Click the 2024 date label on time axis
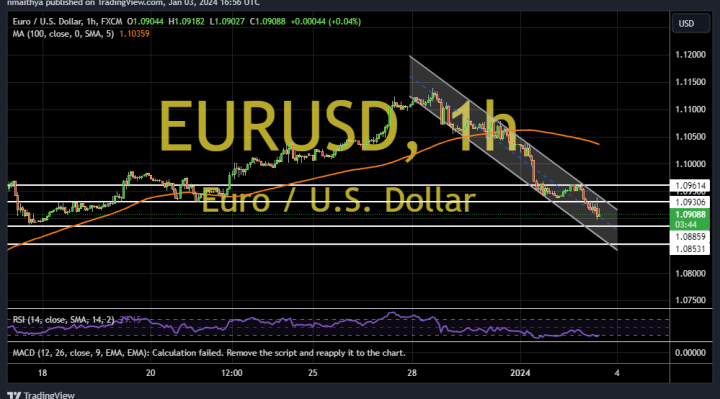The height and width of the screenshot is (399, 720). coord(520,373)
